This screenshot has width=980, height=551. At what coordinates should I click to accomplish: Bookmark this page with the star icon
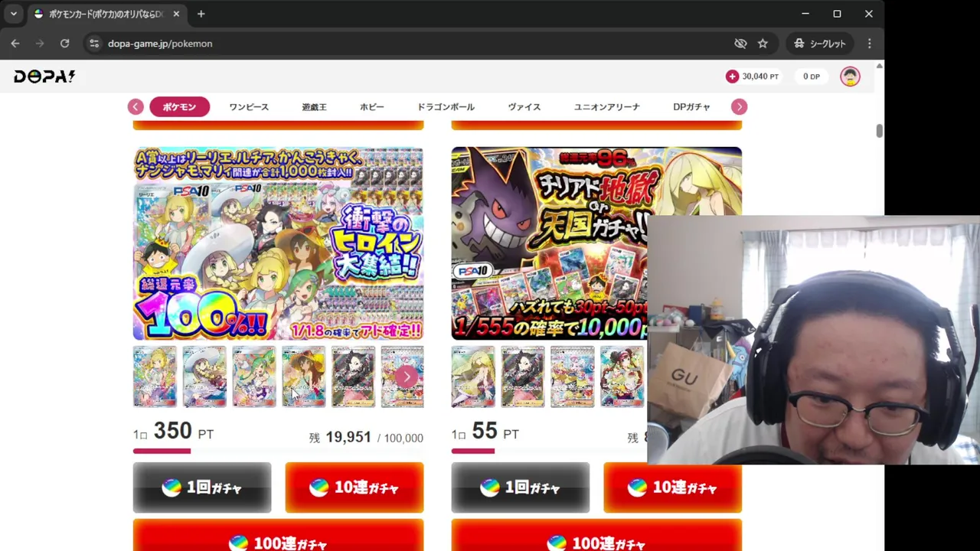[x=763, y=44]
